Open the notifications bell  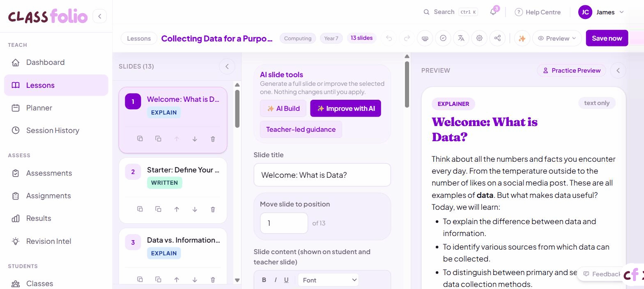click(493, 12)
